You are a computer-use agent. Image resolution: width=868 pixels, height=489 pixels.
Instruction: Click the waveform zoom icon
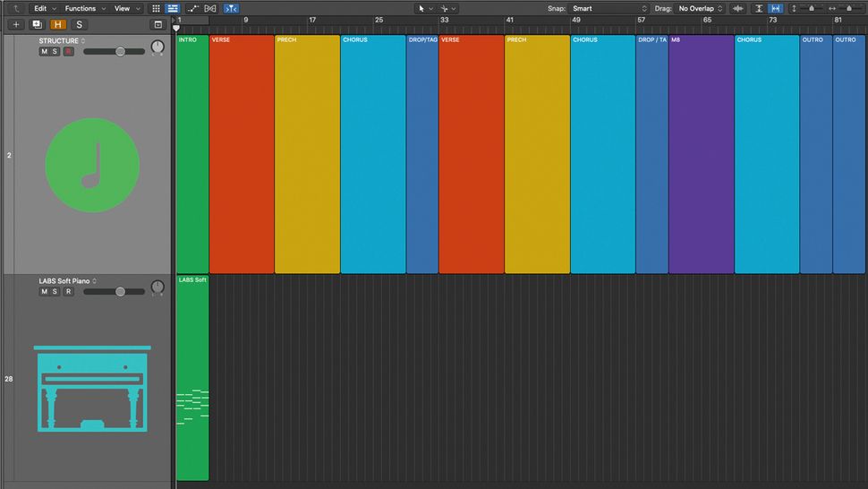(x=738, y=8)
